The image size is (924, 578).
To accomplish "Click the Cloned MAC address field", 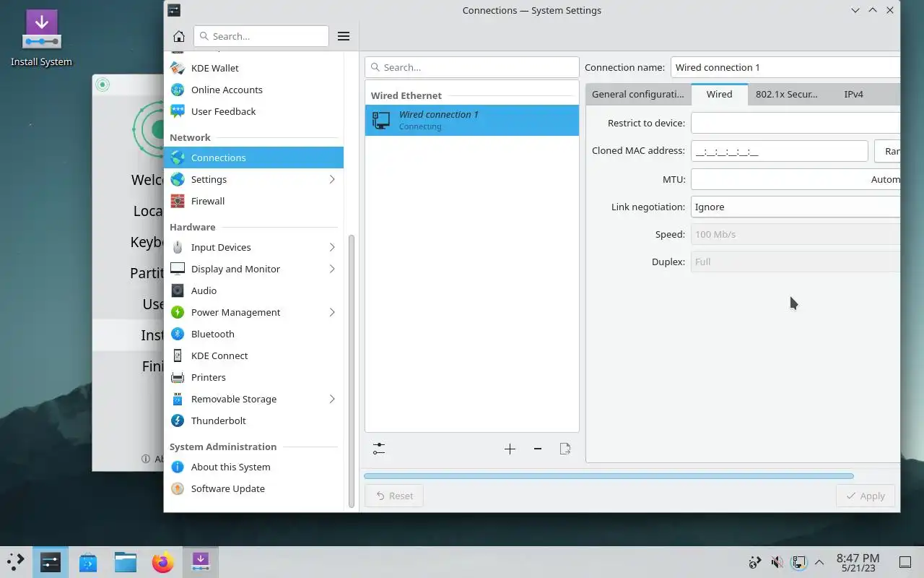I will [780, 151].
